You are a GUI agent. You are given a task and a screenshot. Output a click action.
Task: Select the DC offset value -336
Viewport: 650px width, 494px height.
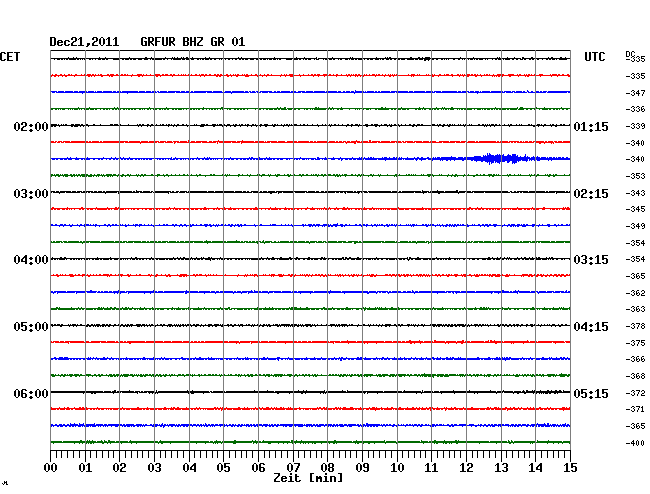tap(635, 109)
